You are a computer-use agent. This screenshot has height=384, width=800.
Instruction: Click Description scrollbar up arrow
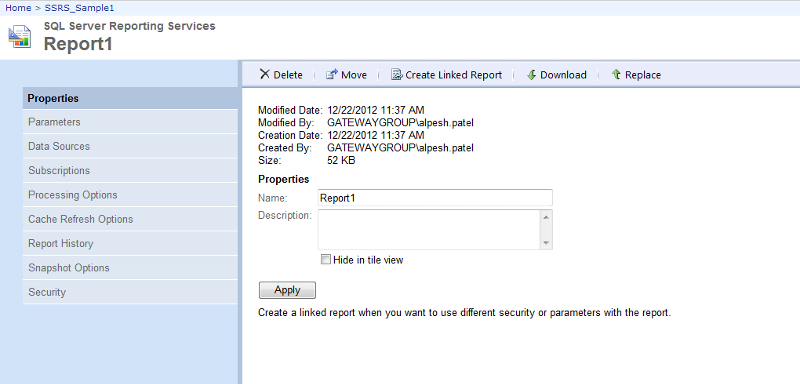pos(546,217)
